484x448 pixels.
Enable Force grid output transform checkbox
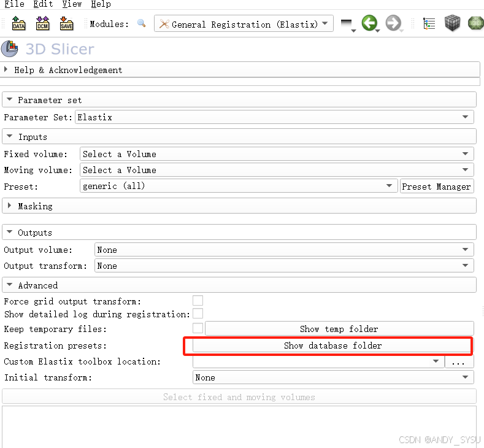coord(198,301)
